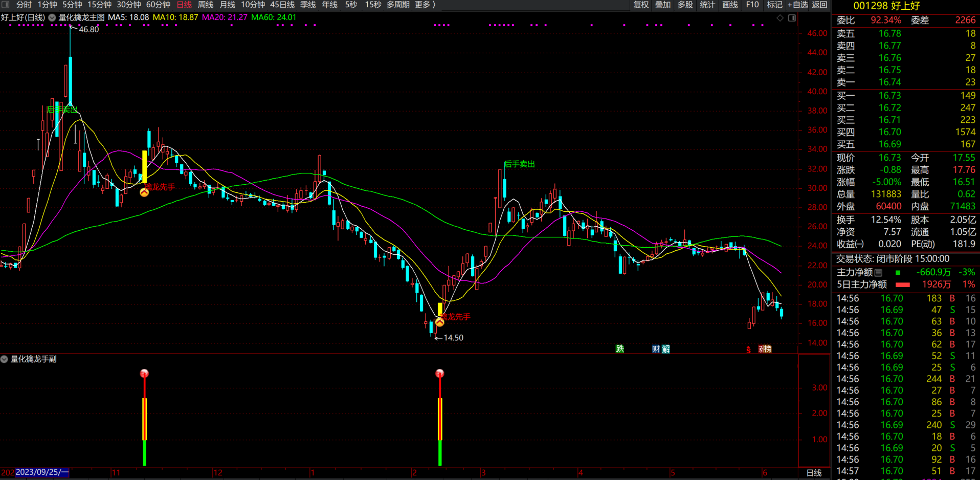
Task: Click the MA10: 18.87 indicator value
Action: pos(175,17)
